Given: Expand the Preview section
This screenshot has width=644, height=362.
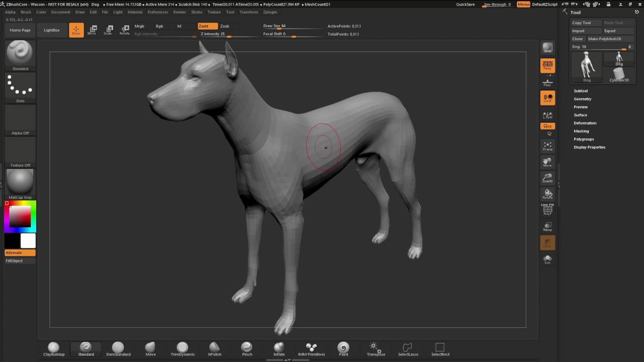Looking at the screenshot, I should pyautogui.click(x=581, y=107).
